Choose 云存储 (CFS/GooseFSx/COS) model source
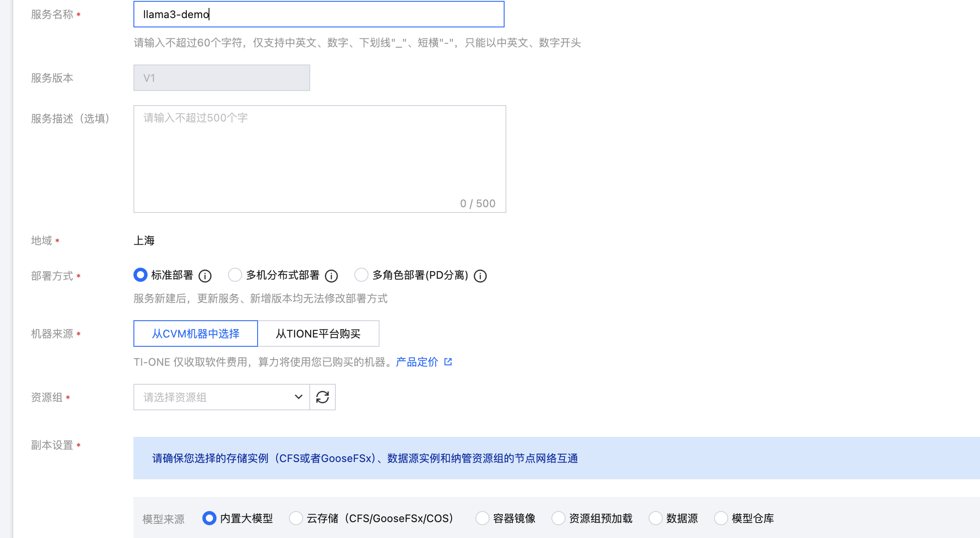 point(296,518)
